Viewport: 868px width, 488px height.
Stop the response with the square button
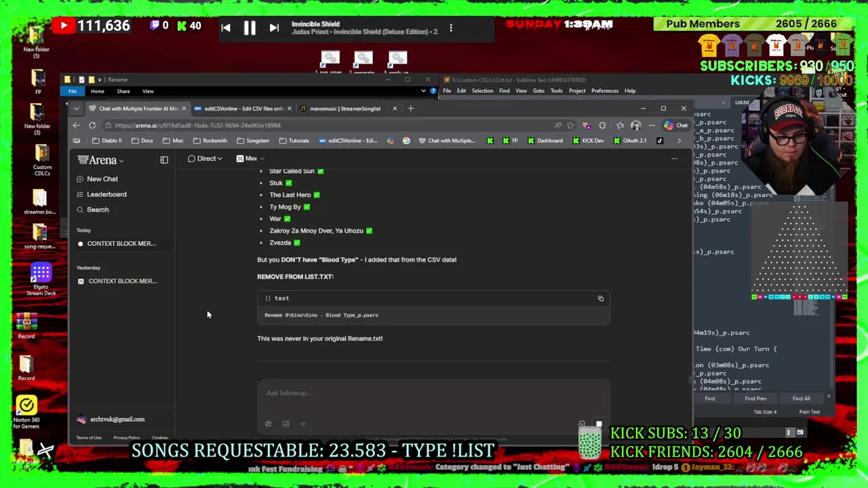599,425
